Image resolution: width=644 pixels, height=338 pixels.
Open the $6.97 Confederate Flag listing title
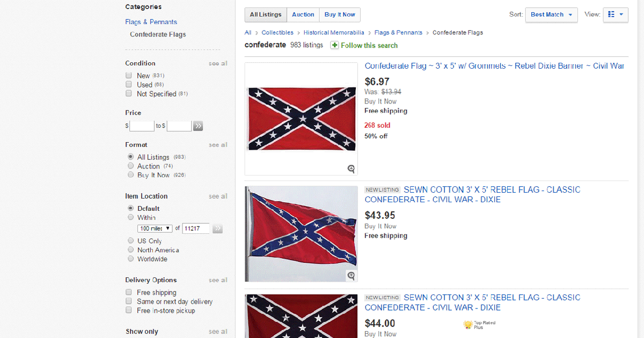[494, 66]
